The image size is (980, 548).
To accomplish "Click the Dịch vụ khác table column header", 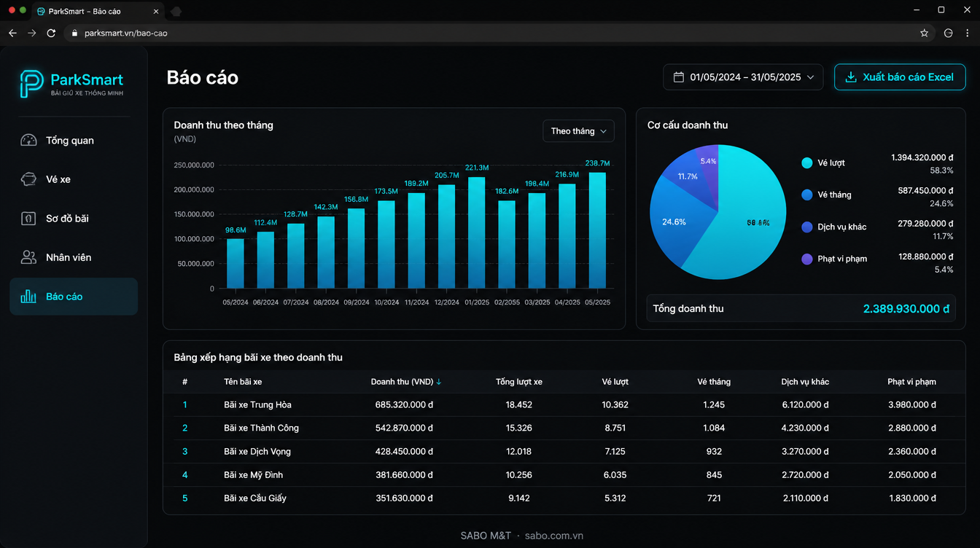I will [x=805, y=382].
